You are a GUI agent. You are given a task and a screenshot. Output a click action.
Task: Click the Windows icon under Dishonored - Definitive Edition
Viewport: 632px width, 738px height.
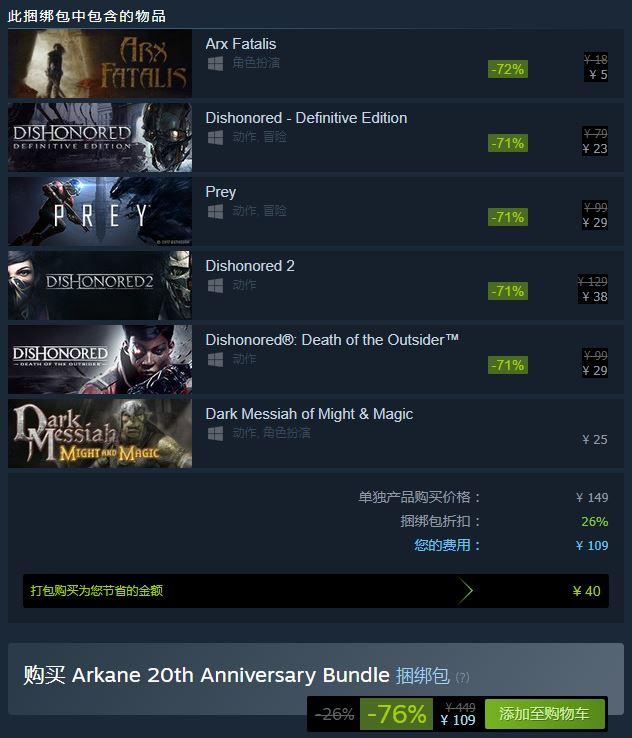(x=216, y=137)
